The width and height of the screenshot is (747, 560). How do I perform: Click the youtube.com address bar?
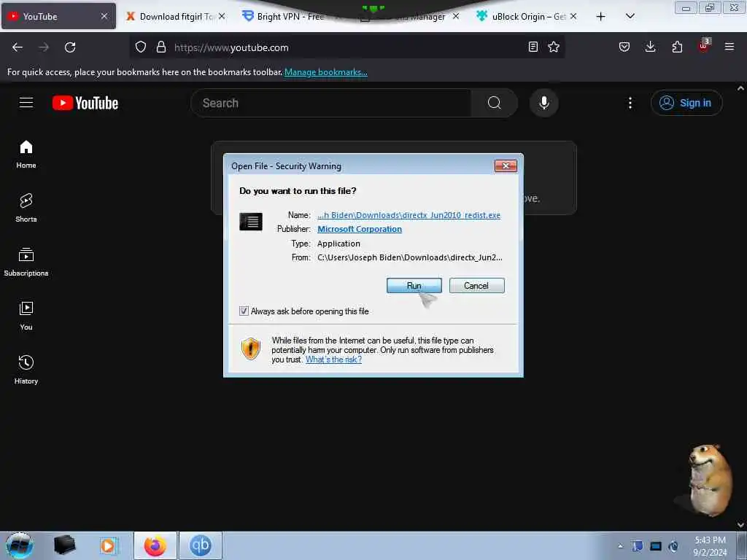pos(348,47)
